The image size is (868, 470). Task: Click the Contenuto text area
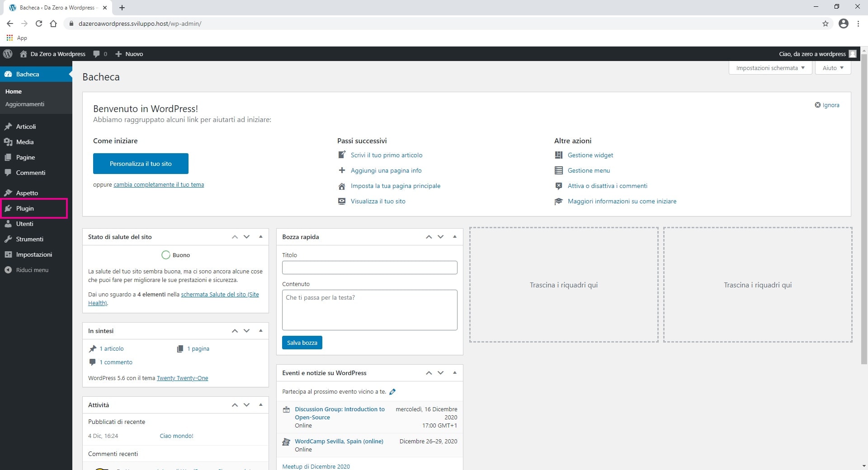point(370,310)
